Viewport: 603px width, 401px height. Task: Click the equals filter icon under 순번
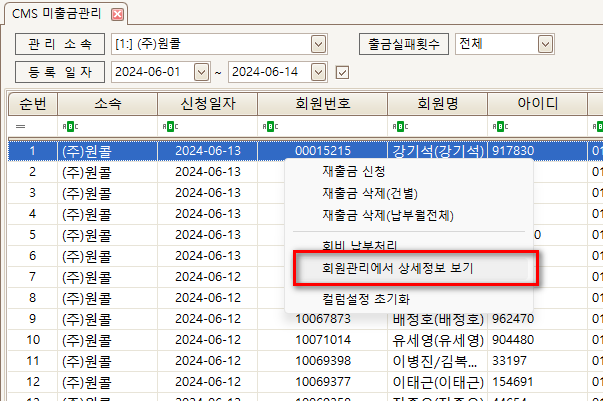(x=20, y=127)
